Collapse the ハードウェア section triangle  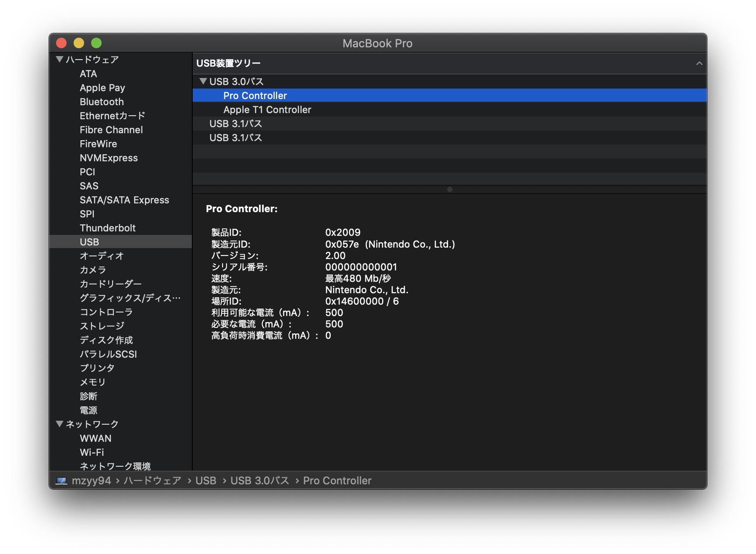[60, 59]
